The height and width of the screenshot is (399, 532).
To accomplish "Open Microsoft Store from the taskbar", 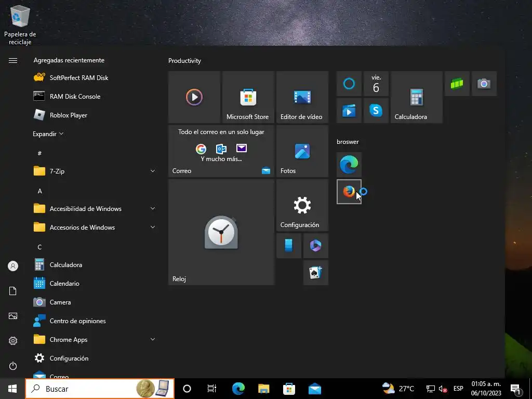I will coord(289,389).
